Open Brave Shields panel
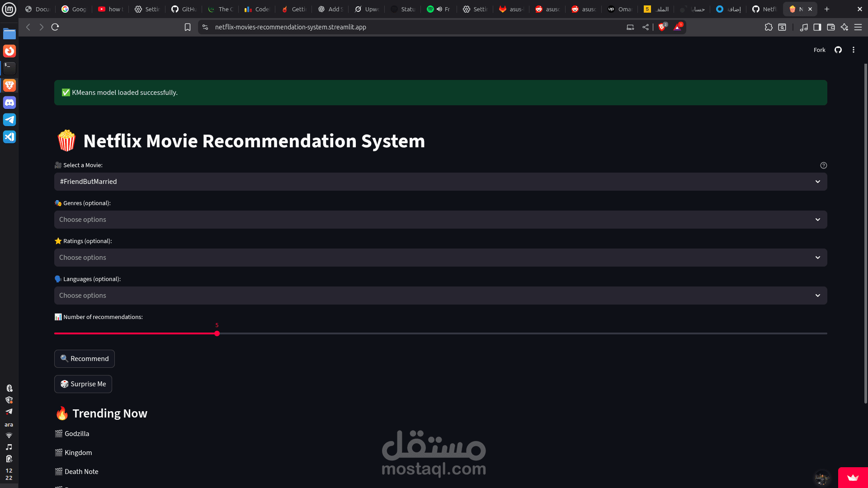Image resolution: width=868 pixels, height=488 pixels. 663,27
